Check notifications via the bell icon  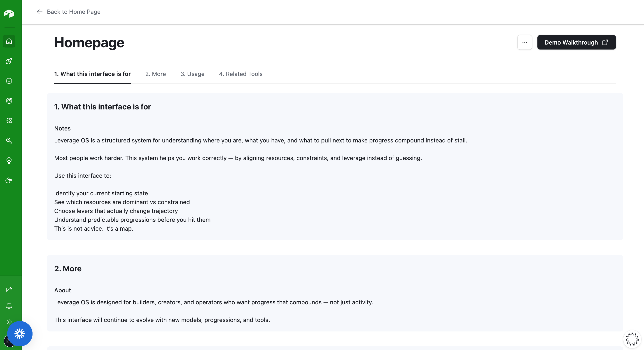(9, 306)
